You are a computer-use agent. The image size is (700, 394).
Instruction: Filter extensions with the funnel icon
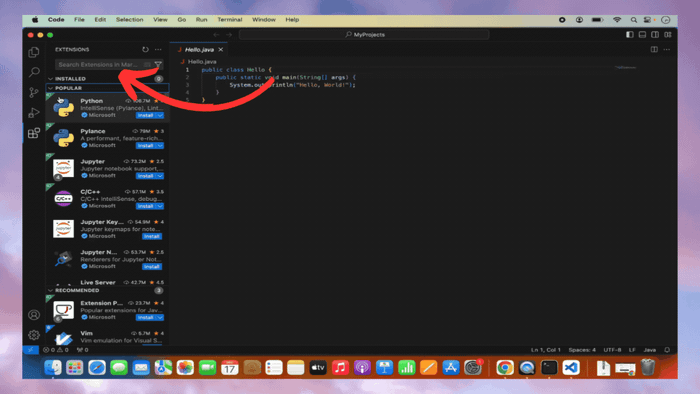pyautogui.click(x=158, y=65)
